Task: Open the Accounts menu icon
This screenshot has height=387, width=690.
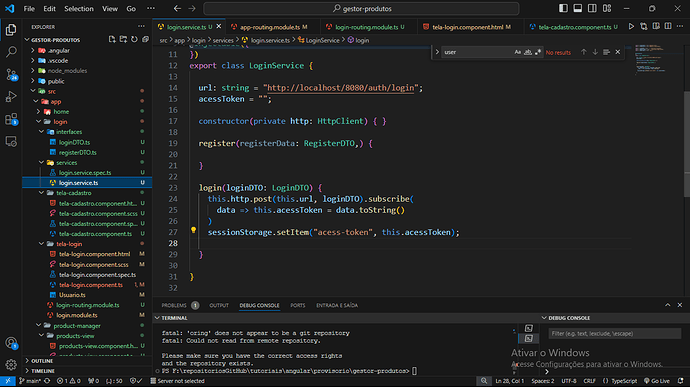Action: 11,343
